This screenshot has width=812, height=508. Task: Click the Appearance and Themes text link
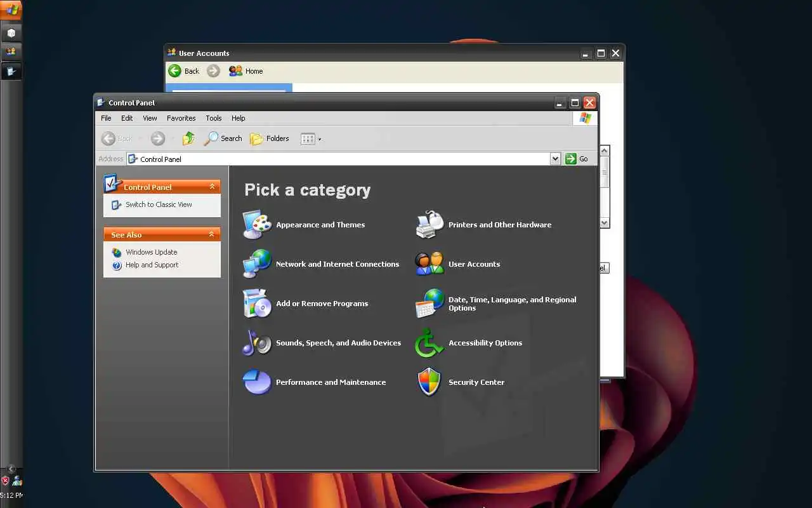pos(320,225)
